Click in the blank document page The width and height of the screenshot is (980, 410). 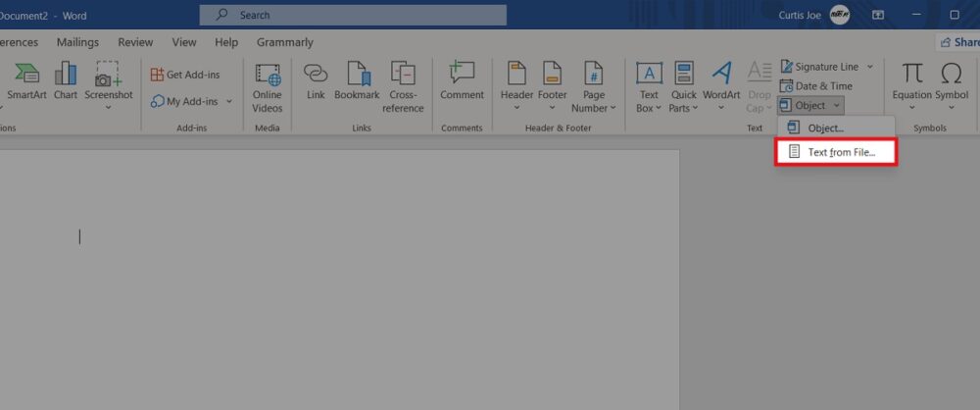339,280
